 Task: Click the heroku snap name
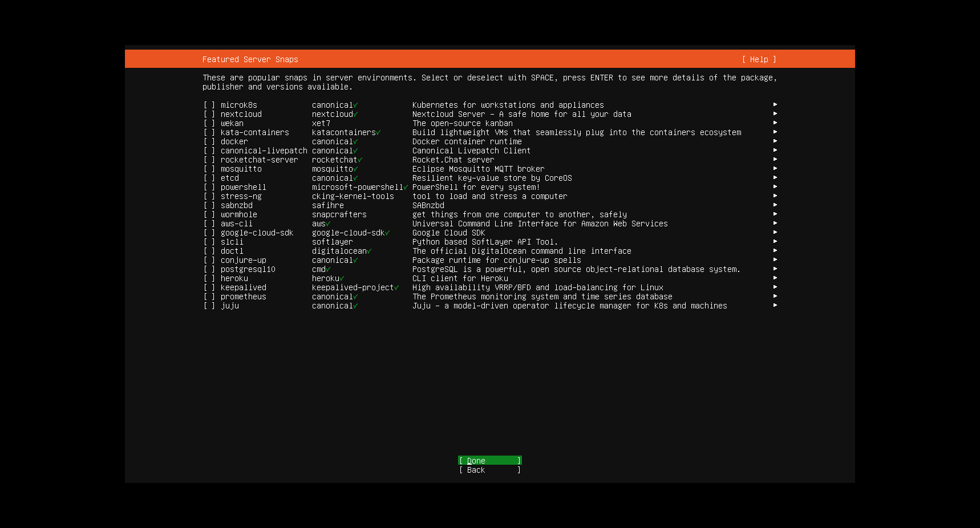(x=234, y=278)
